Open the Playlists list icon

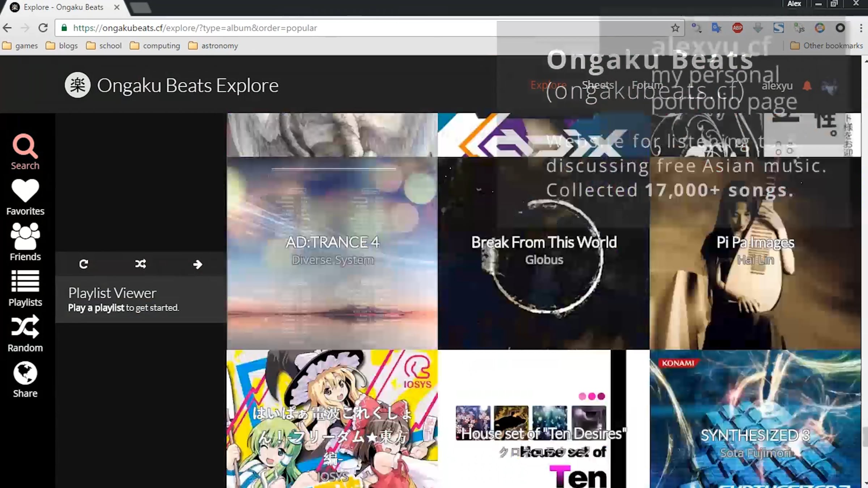click(25, 281)
